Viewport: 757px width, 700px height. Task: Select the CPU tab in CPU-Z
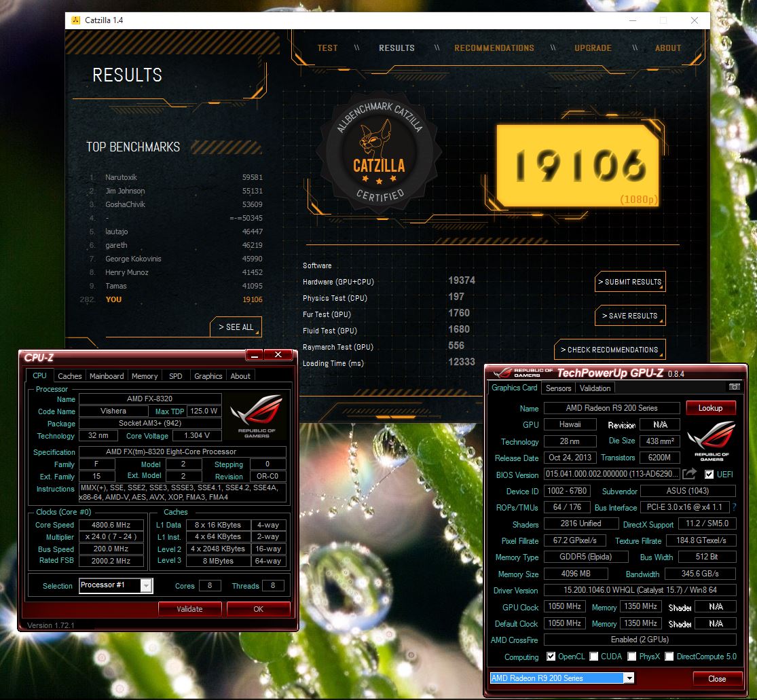[39, 375]
